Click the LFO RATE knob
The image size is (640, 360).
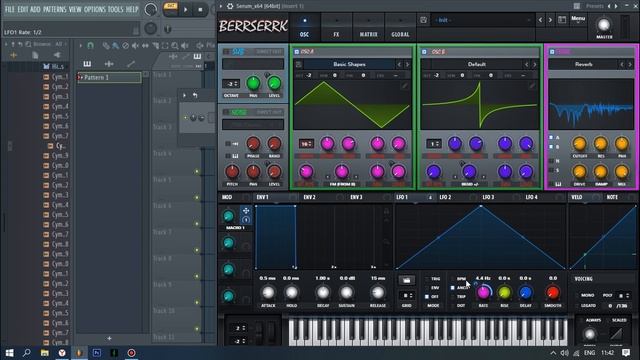coord(483,293)
